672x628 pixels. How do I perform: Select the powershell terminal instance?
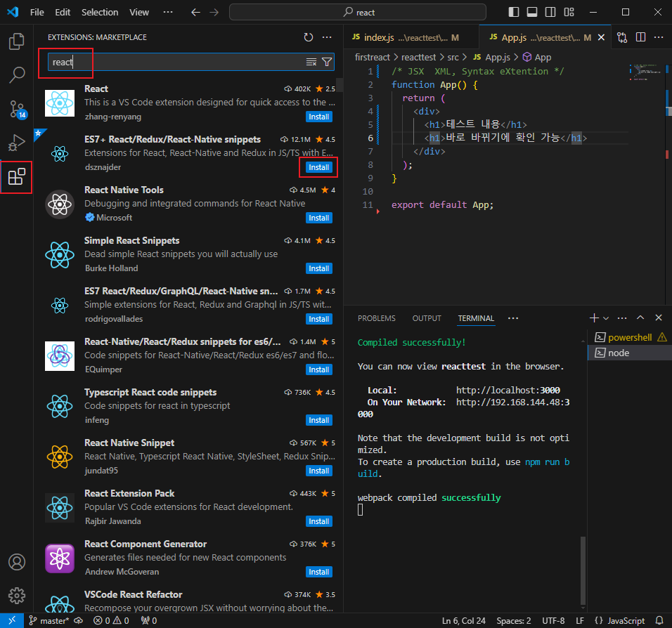630,337
